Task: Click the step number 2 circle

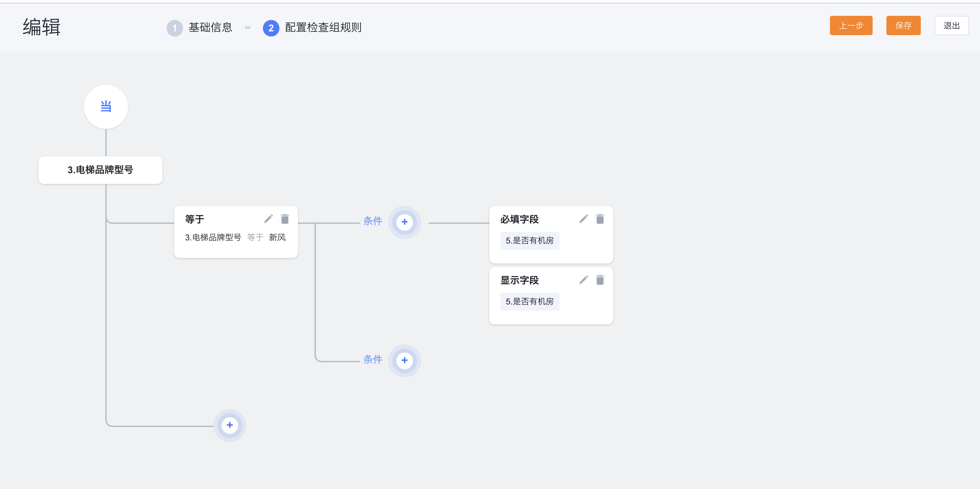Action: coord(271,28)
